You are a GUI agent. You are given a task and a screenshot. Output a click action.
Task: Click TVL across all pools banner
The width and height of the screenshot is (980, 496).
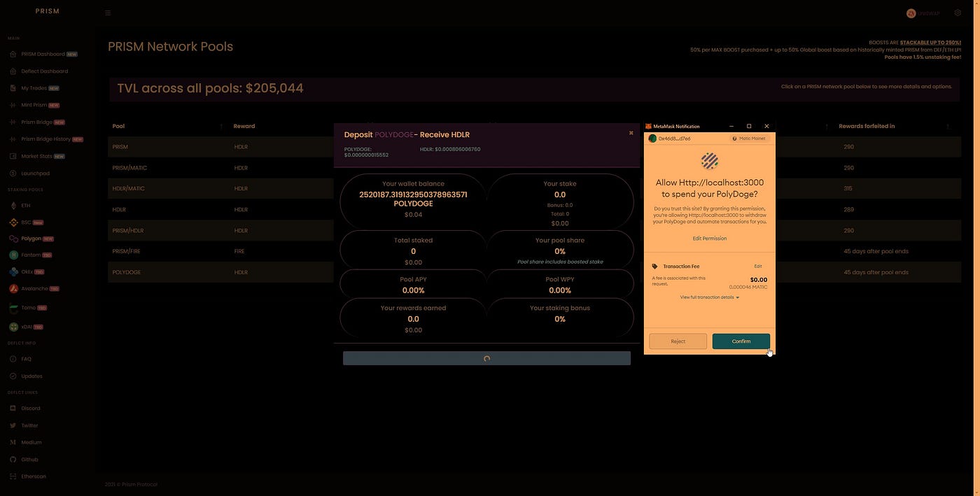(534, 89)
